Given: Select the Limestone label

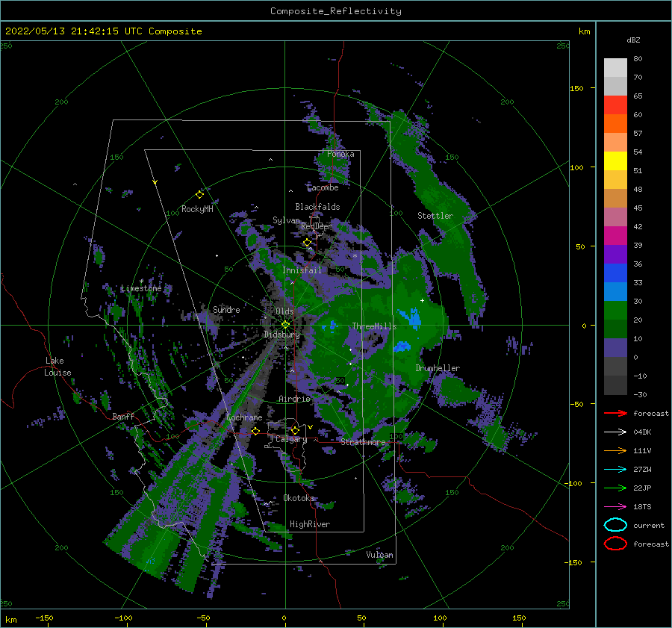Looking at the screenshot, I should 141,288.
